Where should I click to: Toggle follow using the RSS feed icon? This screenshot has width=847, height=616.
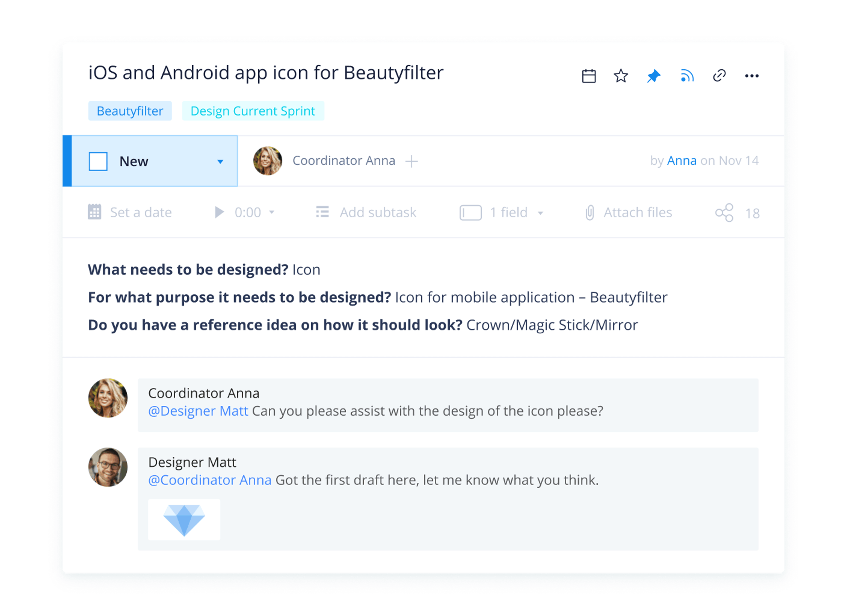pos(687,75)
